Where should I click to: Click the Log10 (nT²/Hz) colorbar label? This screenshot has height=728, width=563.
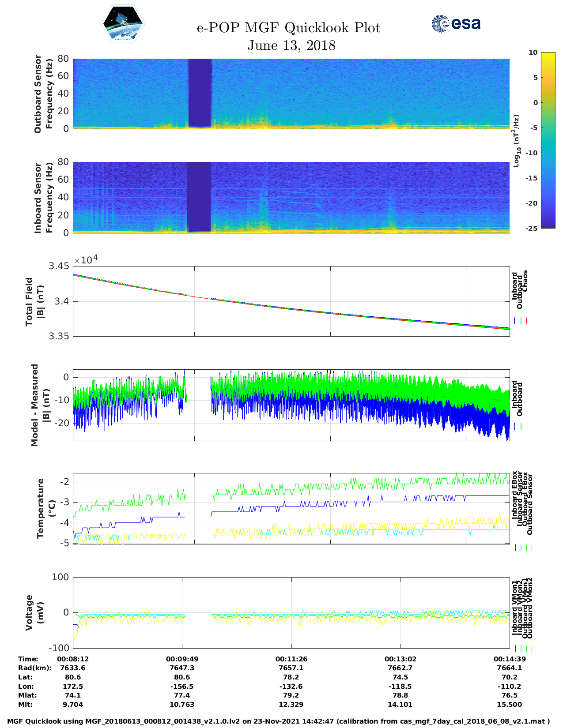(516, 141)
